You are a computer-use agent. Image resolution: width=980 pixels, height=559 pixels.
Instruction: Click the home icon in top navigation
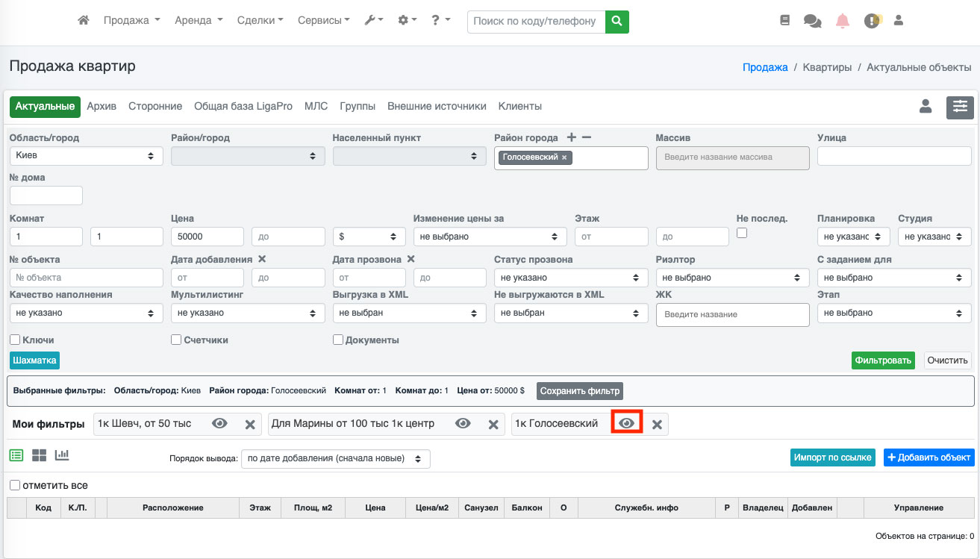pyautogui.click(x=84, y=21)
